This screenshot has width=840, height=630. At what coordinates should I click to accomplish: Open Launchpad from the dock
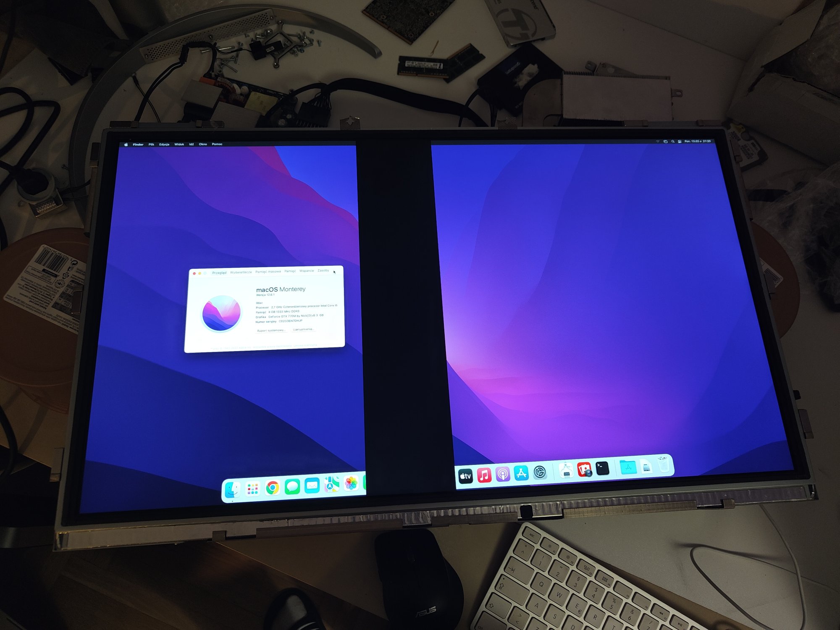(252, 489)
